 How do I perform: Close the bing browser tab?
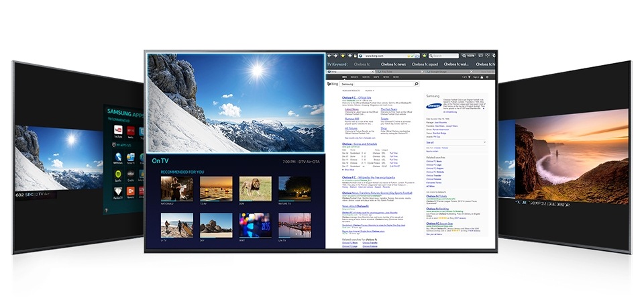click(372, 72)
